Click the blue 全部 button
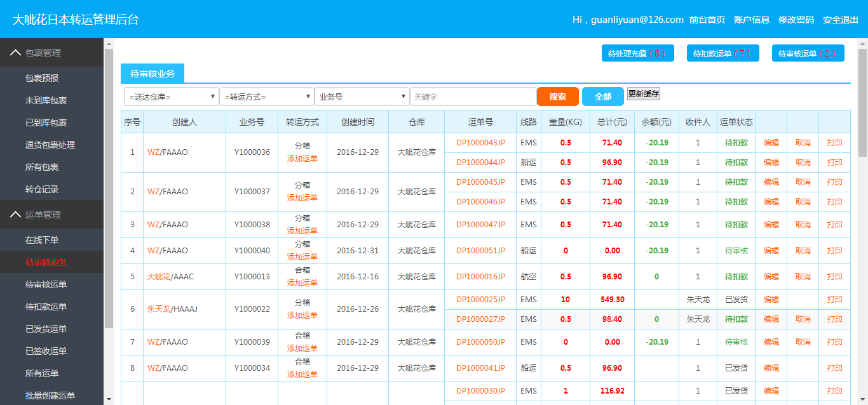Image resolution: width=868 pixels, height=405 pixels. tap(603, 96)
